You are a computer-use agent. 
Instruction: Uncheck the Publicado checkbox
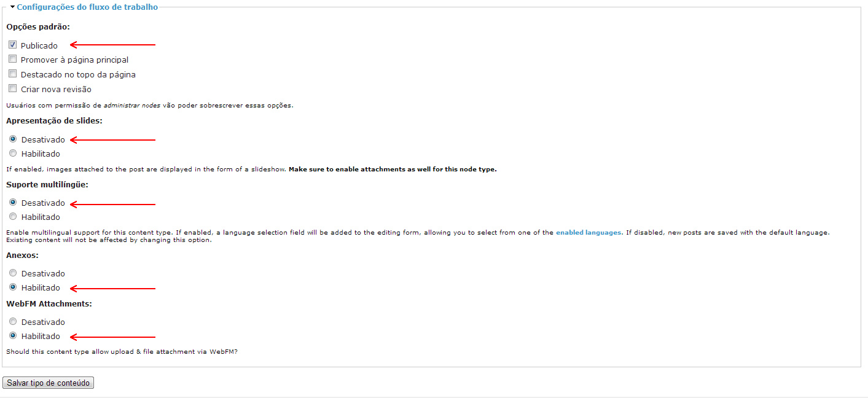coord(13,45)
